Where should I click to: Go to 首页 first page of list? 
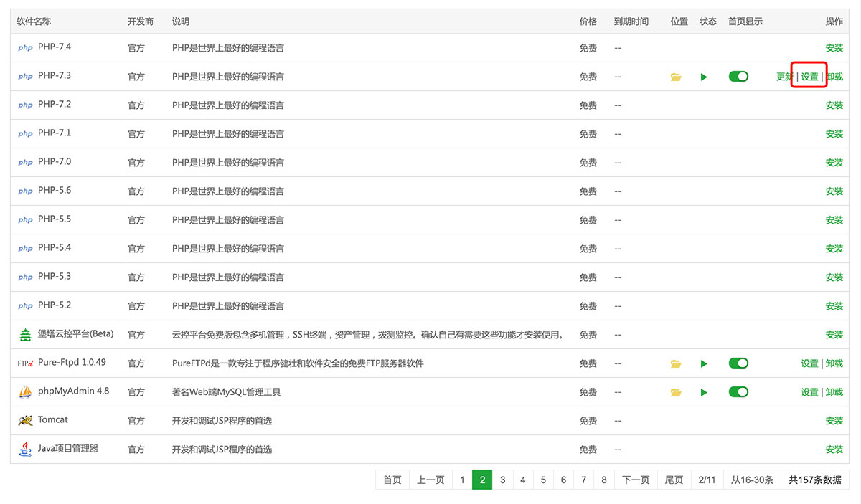392,480
